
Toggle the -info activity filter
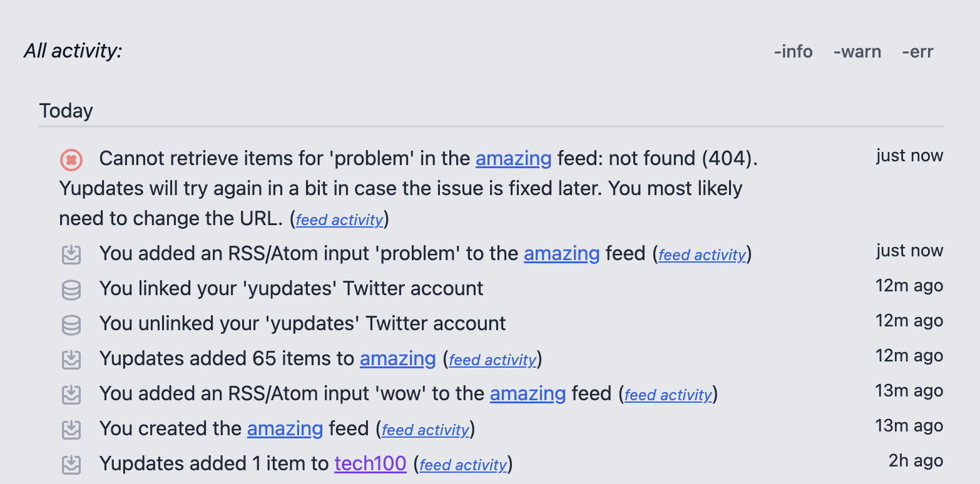793,51
